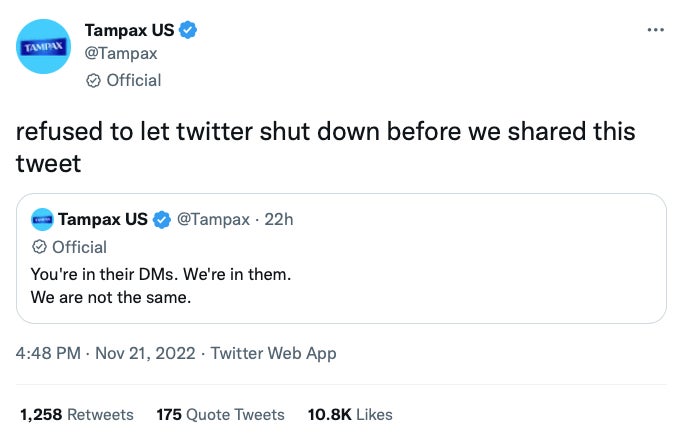Image resolution: width=684 pixels, height=436 pixels.
Task: Click @Tampax handle in quoted tweet
Action: pyautogui.click(x=213, y=219)
